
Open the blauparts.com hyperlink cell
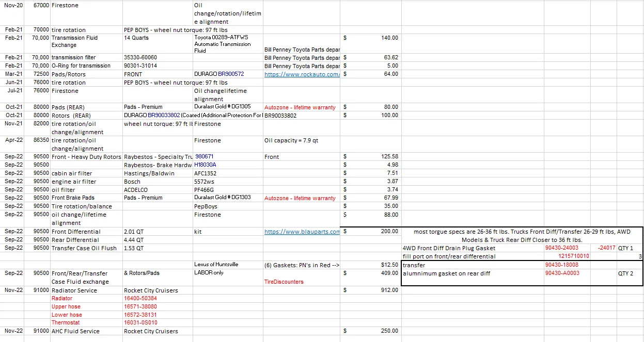click(301, 232)
